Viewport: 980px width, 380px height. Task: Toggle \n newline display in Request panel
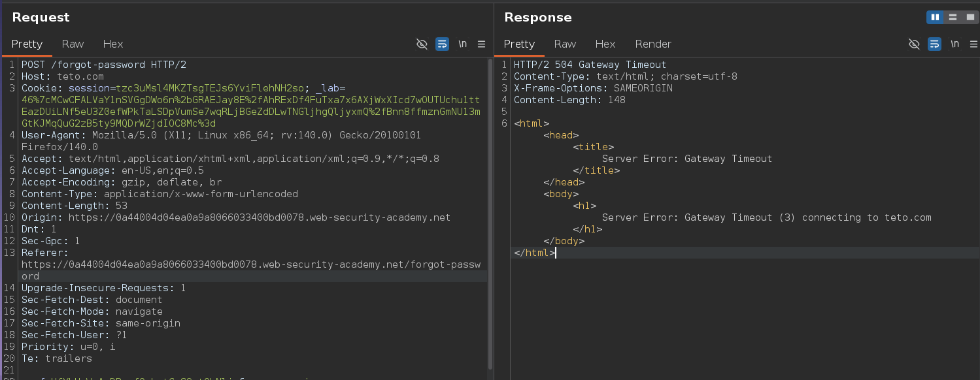[463, 44]
